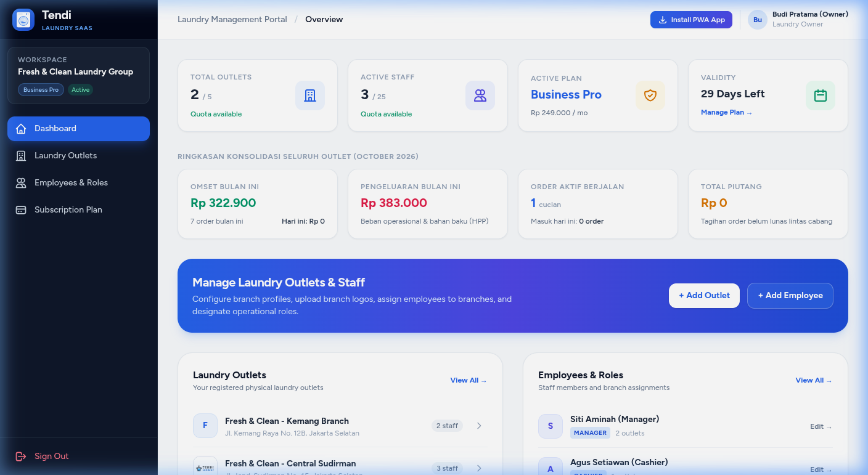Expand the Kemang Branch row chevron

(x=480, y=426)
